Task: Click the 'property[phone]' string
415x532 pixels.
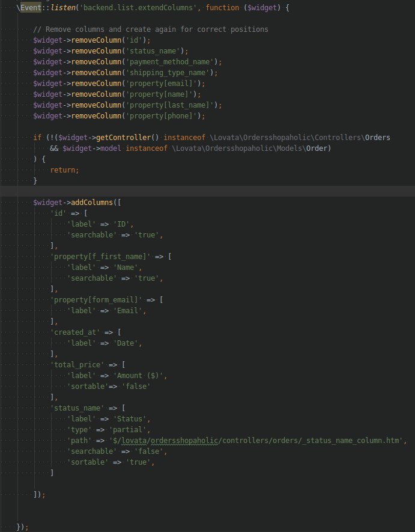Action: click(163, 116)
